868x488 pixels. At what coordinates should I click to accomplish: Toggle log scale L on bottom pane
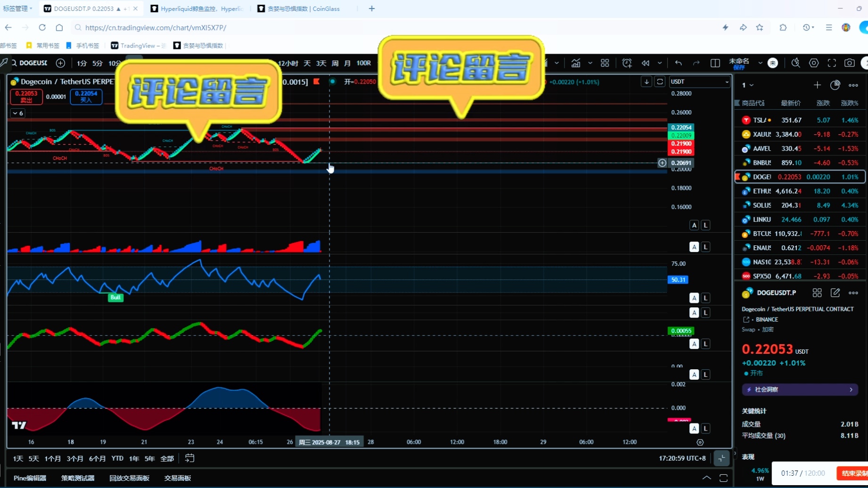coord(705,429)
